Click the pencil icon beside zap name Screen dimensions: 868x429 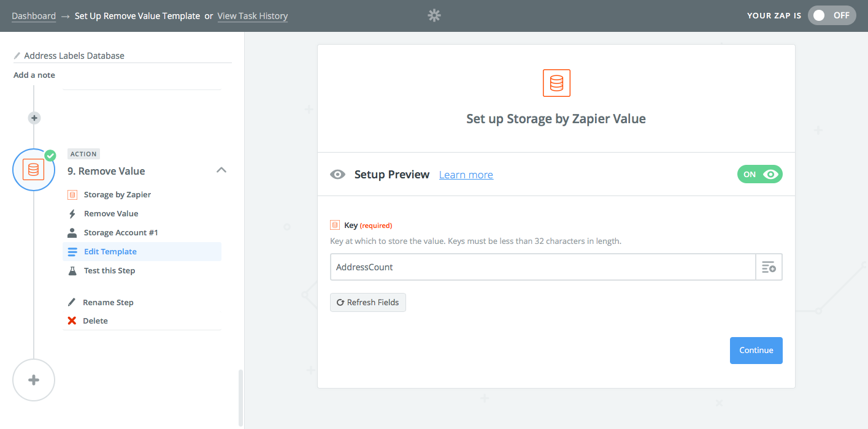point(17,56)
